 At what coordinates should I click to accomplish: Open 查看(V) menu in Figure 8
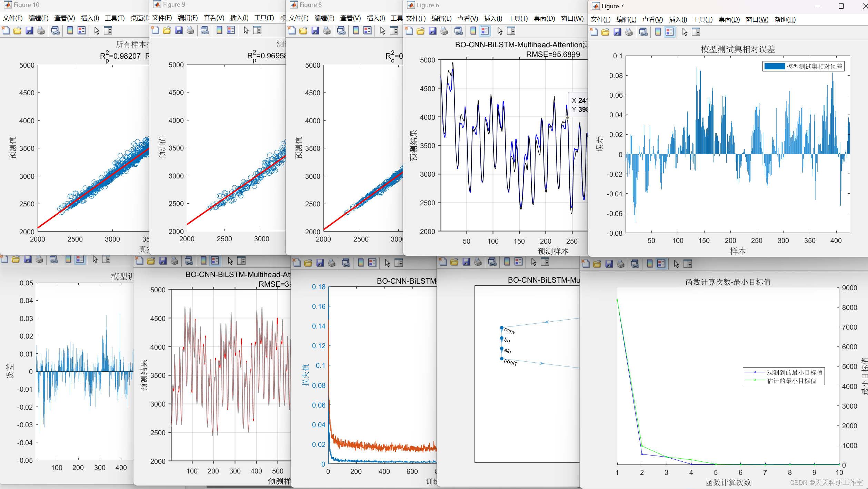tap(350, 18)
